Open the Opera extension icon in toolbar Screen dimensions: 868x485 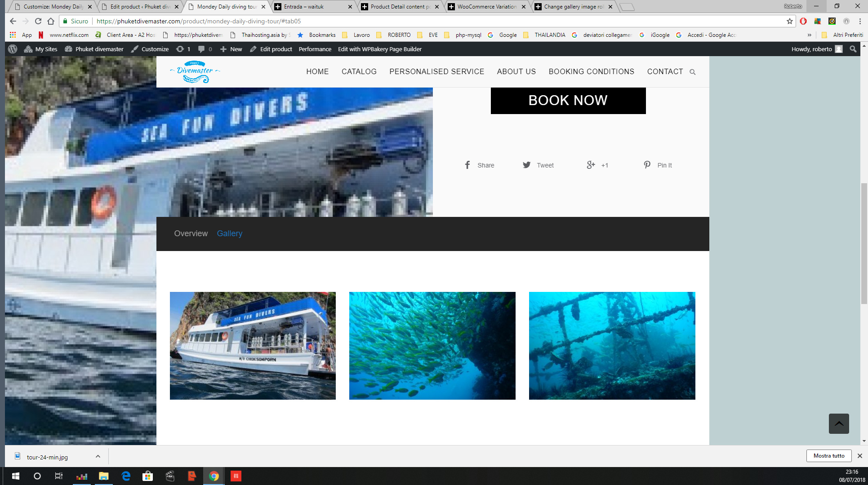click(803, 21)
